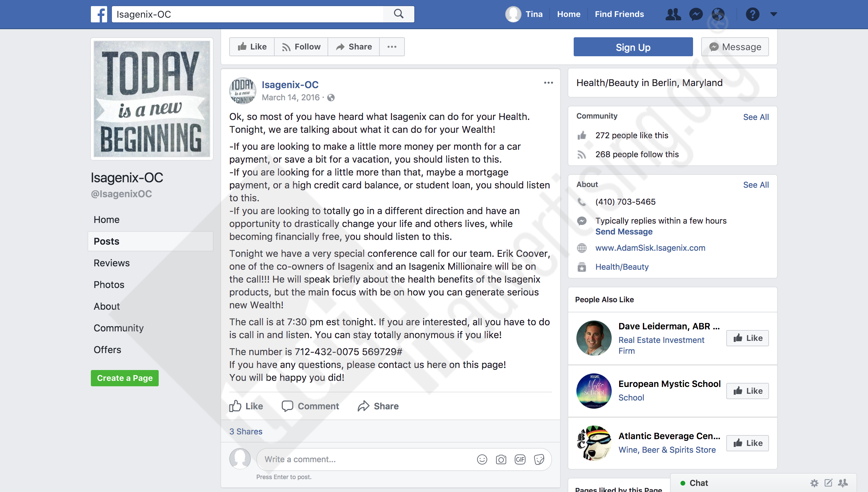Open Dave Leiderman profile thumbnail
868x492 pixels.
594,338
